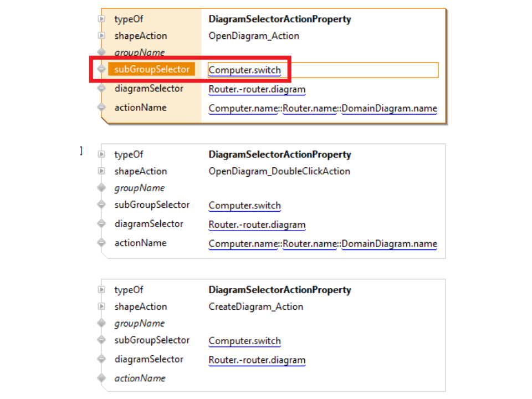Open Router.-router.diagram link in OpenDiagram_Action panel
Screen dimensions: 532x399
click(x=257, y=90)
